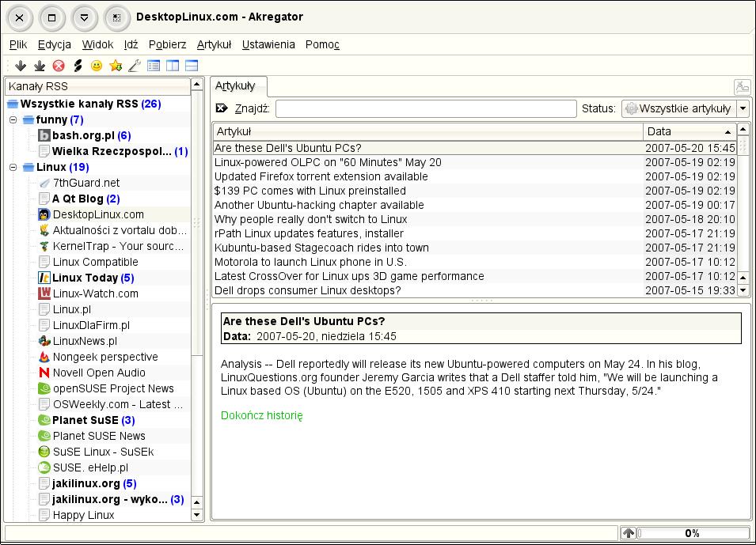756x545 pixels.
Task: Select Linux-Watch.com red W icon
Action: point(44,293)
